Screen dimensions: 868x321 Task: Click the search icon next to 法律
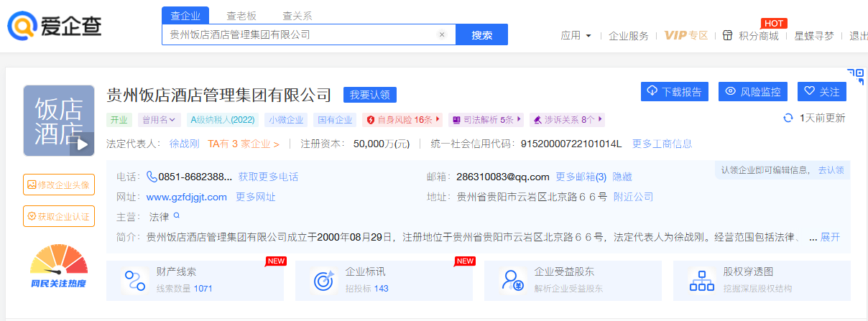[x=176, y=215]
